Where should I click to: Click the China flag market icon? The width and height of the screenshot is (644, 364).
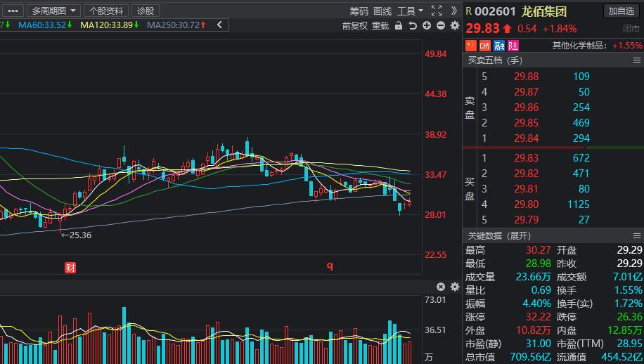[x=470, y=45]
